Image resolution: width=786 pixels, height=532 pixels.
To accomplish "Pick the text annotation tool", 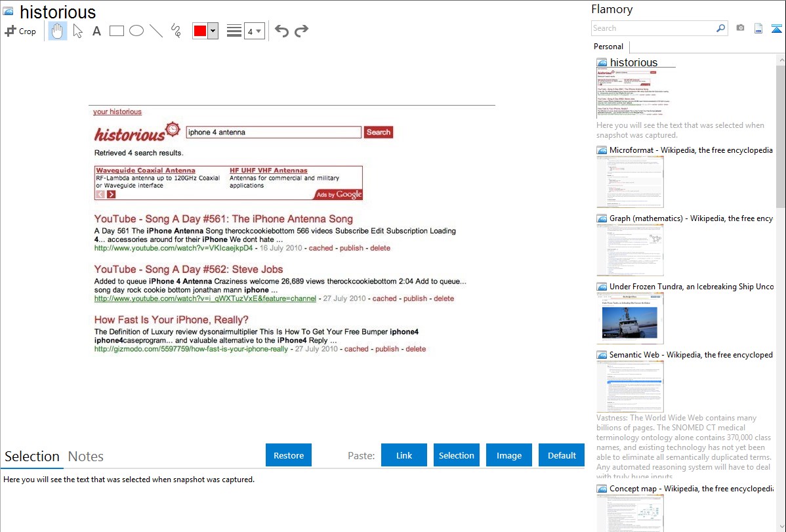I will click(96, 31).
